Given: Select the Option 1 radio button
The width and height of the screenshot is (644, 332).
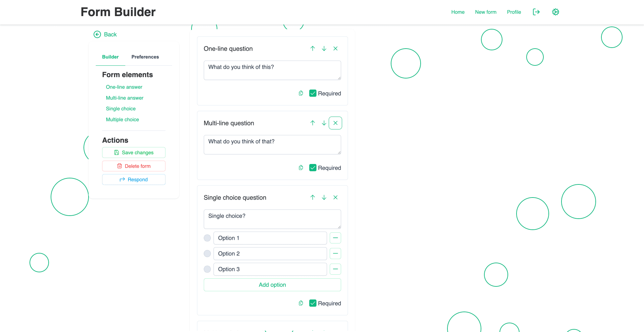Looking at the screenshot, I should pyautogui.click(x=207, y=238).
